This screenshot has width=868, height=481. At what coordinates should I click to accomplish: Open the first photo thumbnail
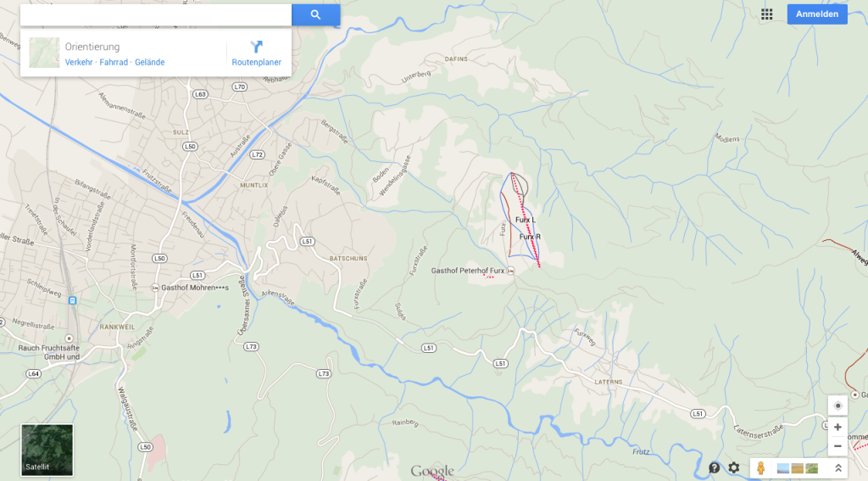783,469
